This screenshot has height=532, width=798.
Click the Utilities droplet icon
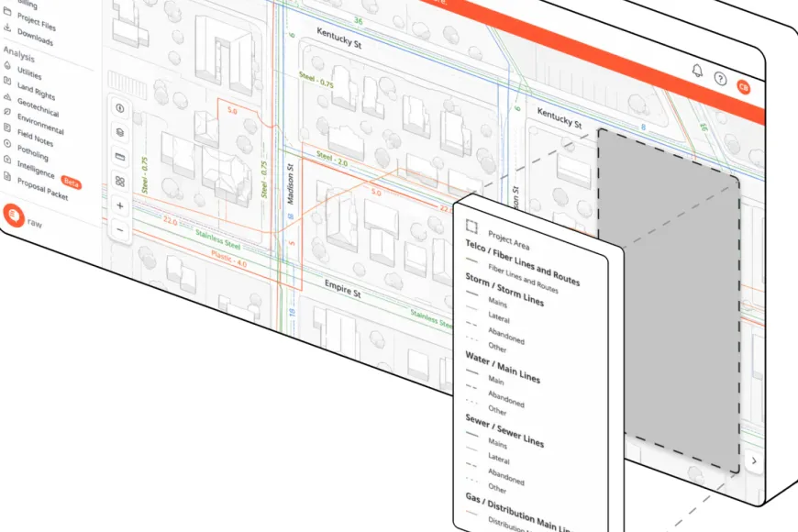pos(7,65)
